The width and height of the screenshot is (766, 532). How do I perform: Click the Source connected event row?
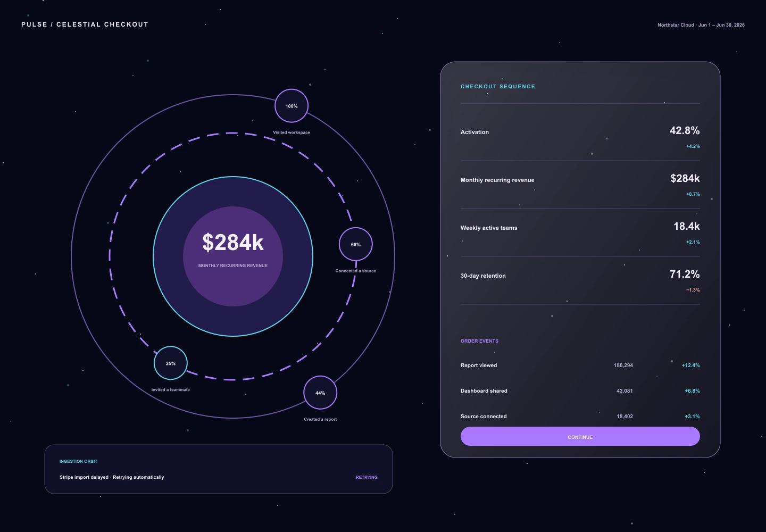[x=580, y=417]
